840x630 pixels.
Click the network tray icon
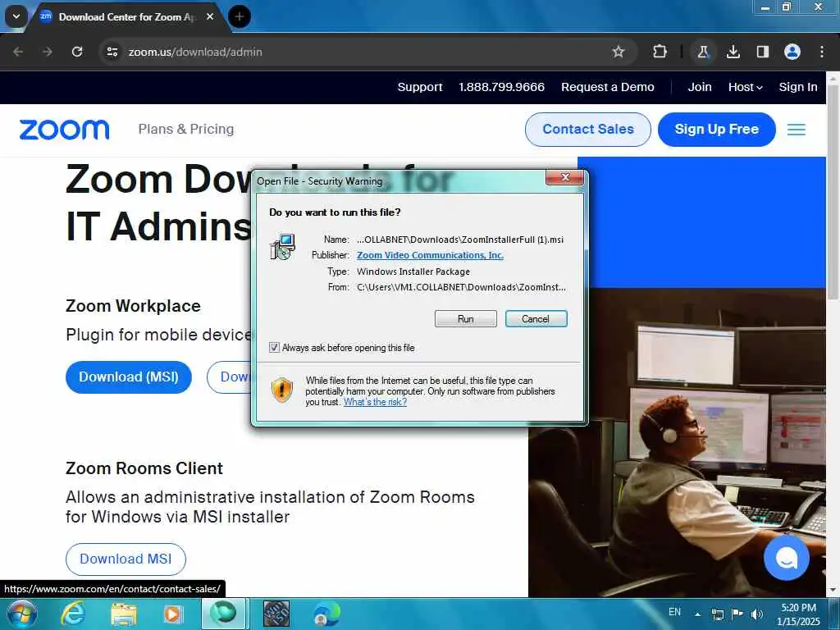pos(717,614)
